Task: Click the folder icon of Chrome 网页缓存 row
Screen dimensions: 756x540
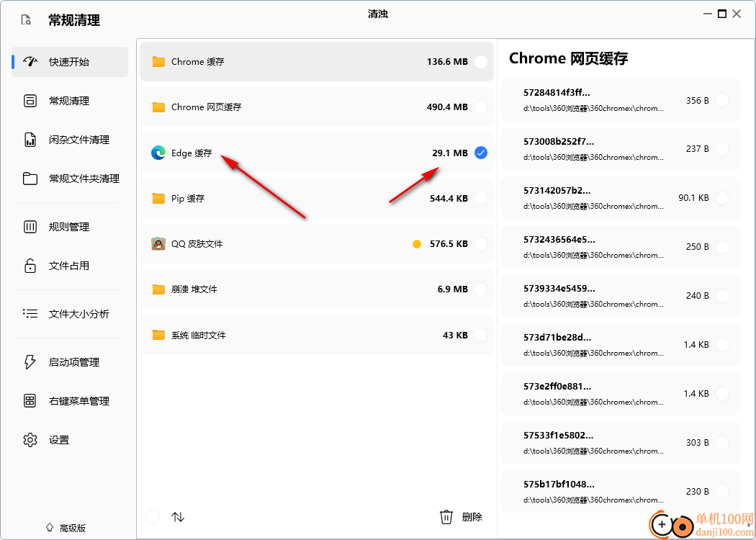Action: point(158,107)
